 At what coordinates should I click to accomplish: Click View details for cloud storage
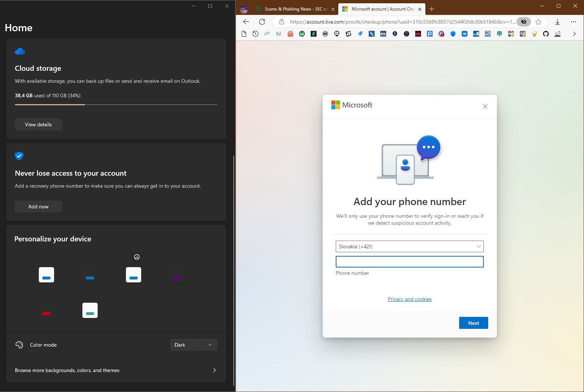(38, 124)
